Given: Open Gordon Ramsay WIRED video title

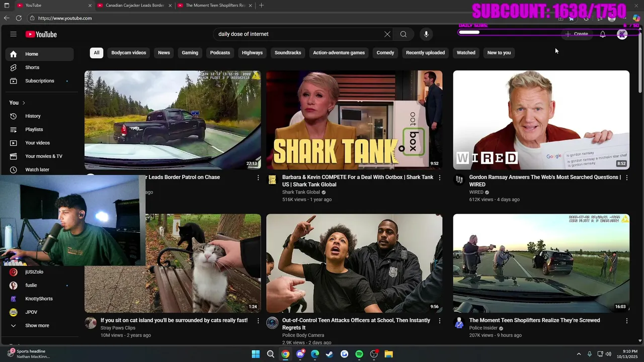Looking at the screenshot, I should point(545,180).
